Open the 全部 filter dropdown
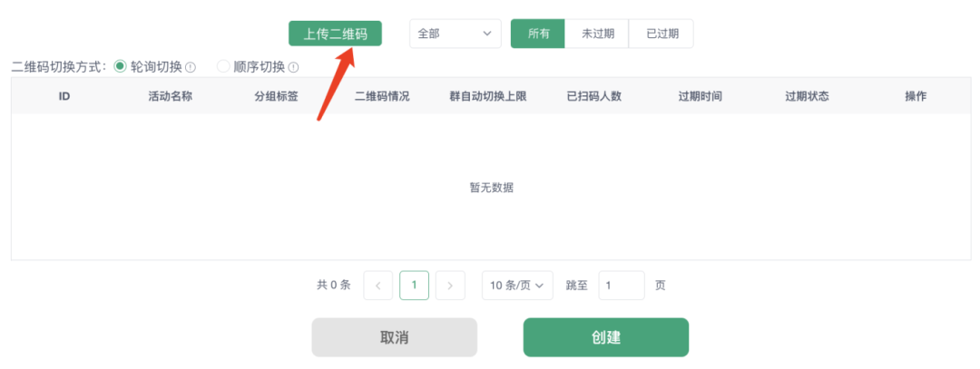 pyautogui.click(x=455, y=34)
